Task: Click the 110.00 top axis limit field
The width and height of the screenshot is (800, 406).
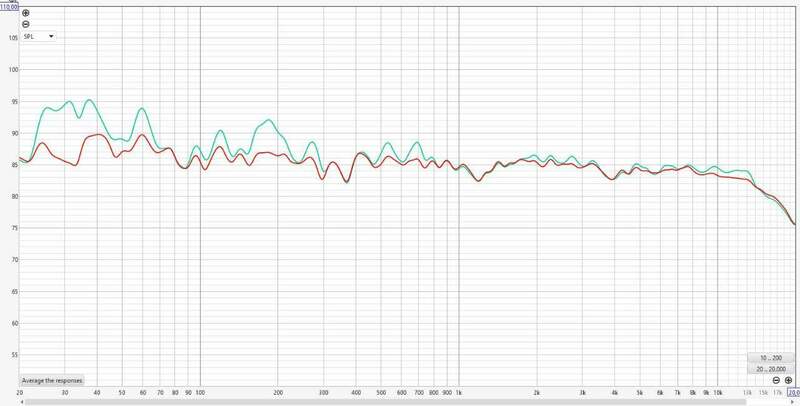Action: 11,4
